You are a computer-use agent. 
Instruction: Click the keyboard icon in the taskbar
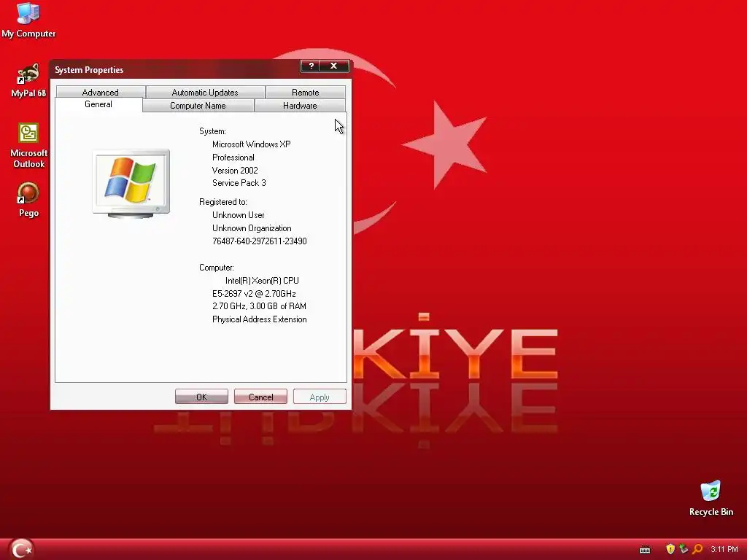645,550
